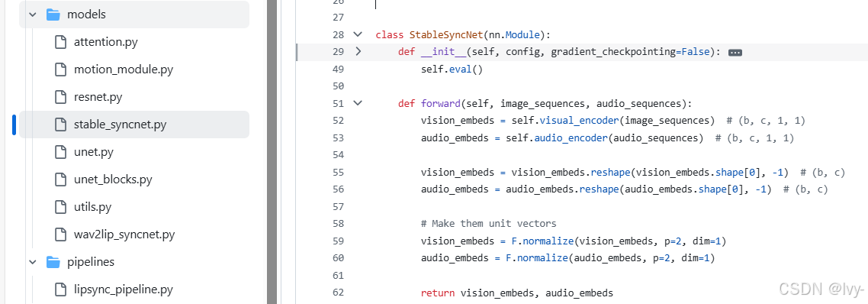Viewport: 868px width, 304px height.
Task: Open resnet.py in the file tree
Action: tap(98, 97)
